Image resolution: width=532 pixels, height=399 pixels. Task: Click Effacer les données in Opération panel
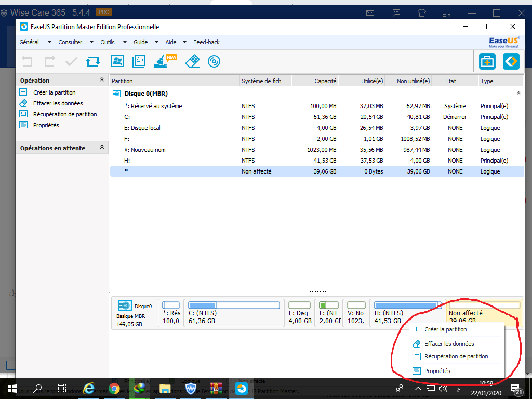click(58, 103)
